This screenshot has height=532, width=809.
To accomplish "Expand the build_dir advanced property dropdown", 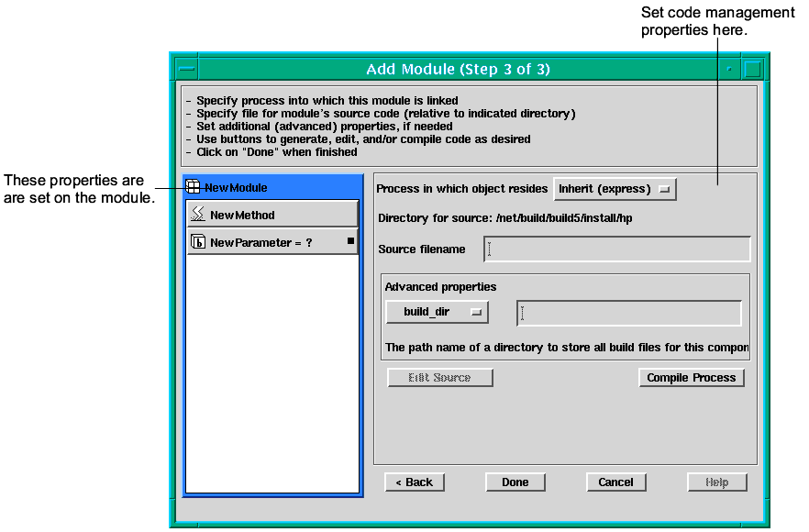I will (438, 312).
